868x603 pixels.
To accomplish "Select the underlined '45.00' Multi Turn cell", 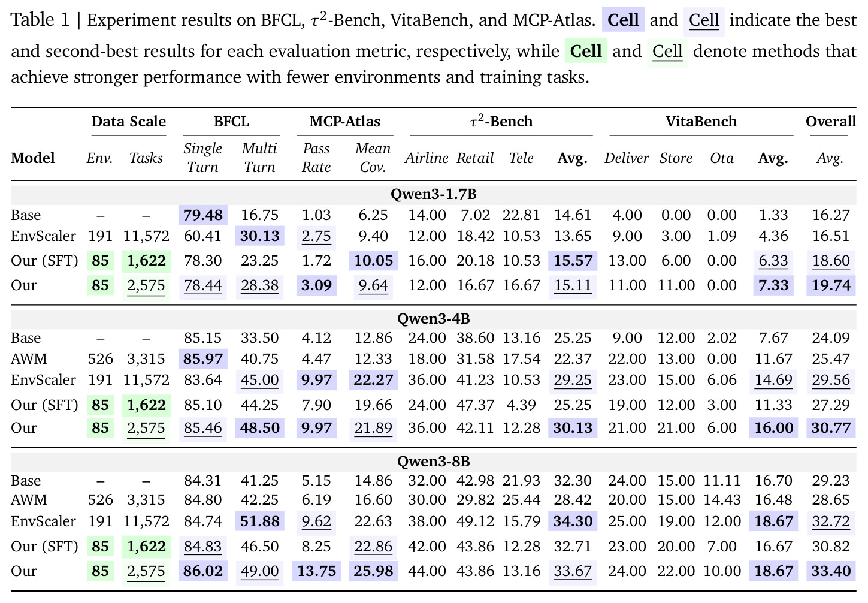I will [x=259, y=380].
